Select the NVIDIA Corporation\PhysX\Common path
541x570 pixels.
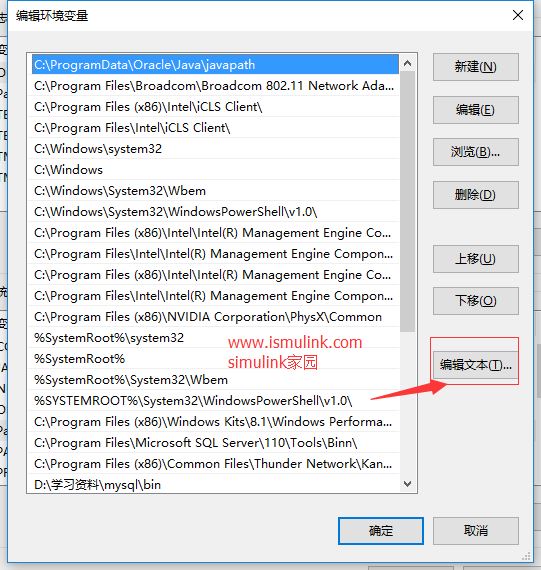pyautogui.click(x=215, y=317)
